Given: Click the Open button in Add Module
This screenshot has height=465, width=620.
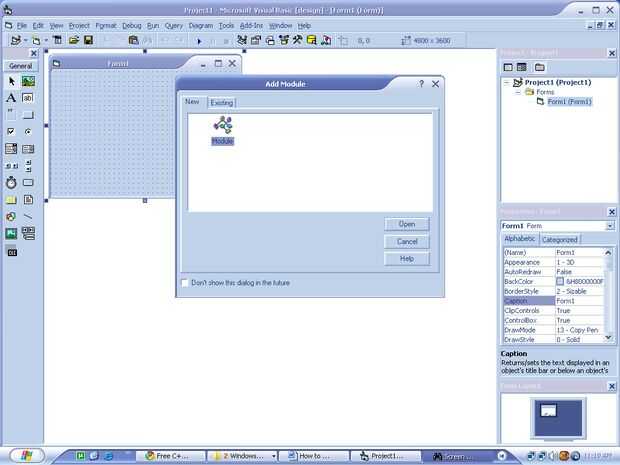Looking at the screenshot, I should pyautogui.click(x=406, y=224).
